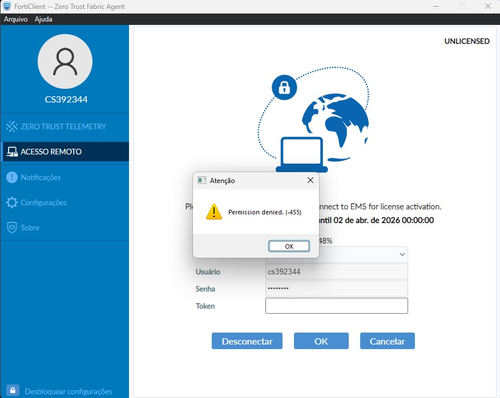Click the Configurações gear icon

[12, 203]
